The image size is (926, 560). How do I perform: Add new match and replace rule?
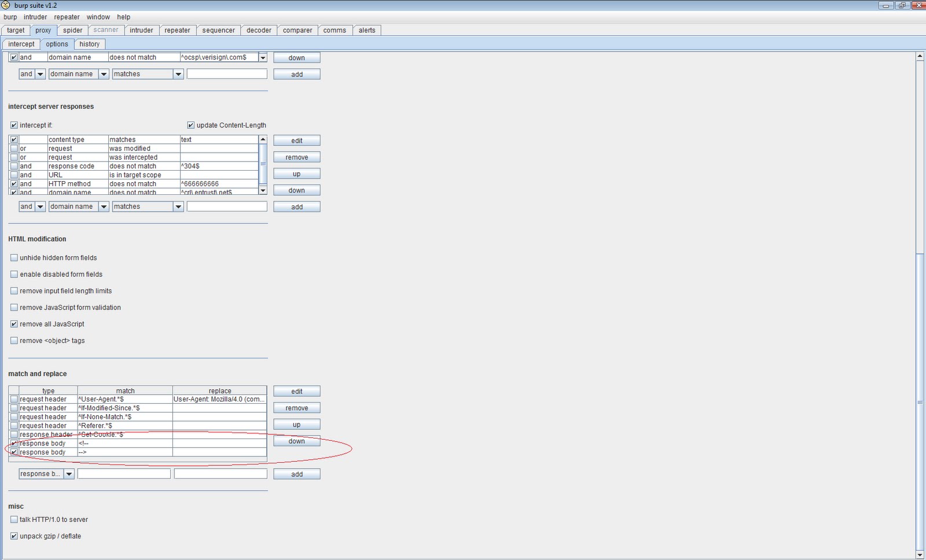click(x=297, y=474)
